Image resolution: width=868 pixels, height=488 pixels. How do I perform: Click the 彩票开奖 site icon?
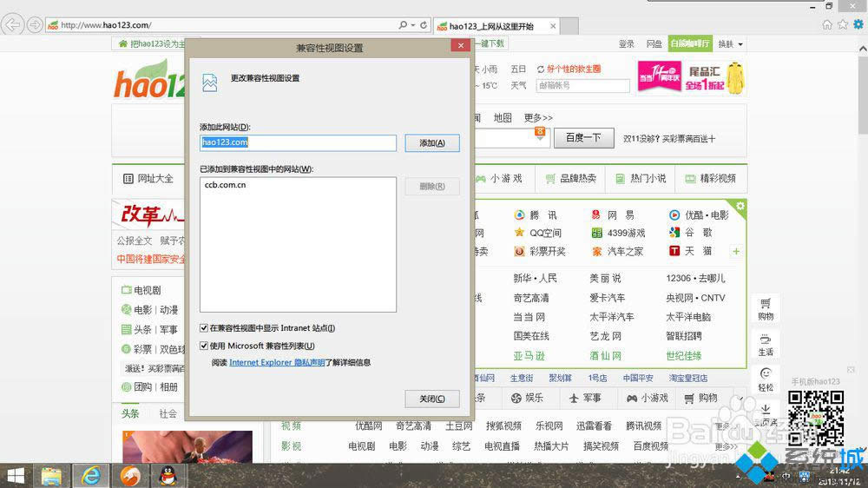(x=519, y=252)
